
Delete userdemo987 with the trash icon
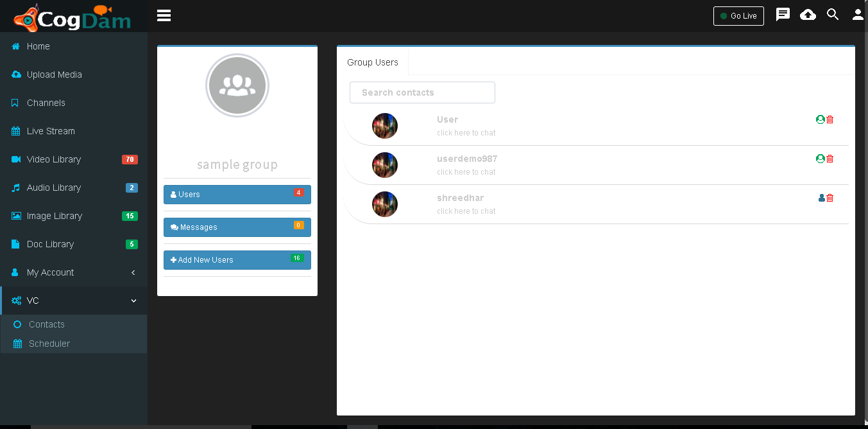pos(830,159)
